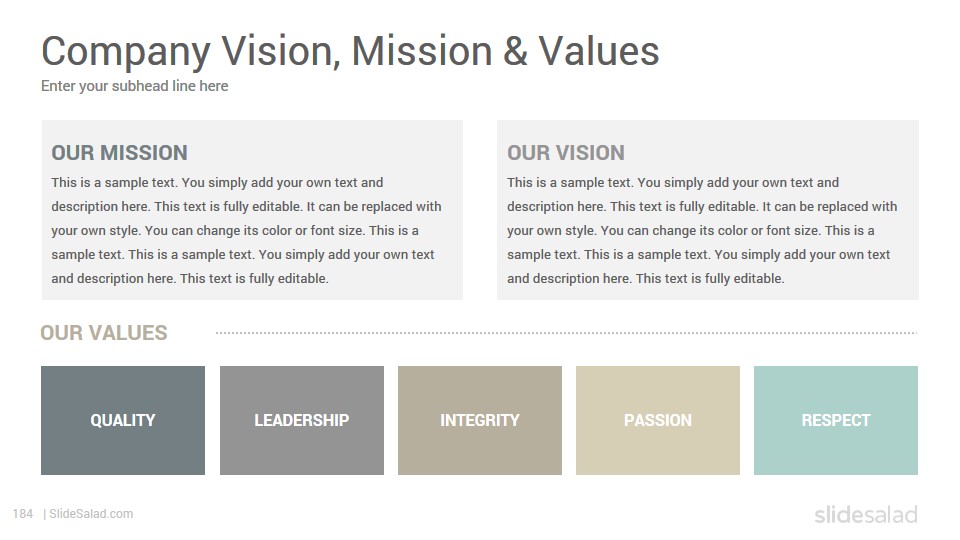Select the OUR MISSION heading
The height and width of the screenshot is (540, 960).
119,152
